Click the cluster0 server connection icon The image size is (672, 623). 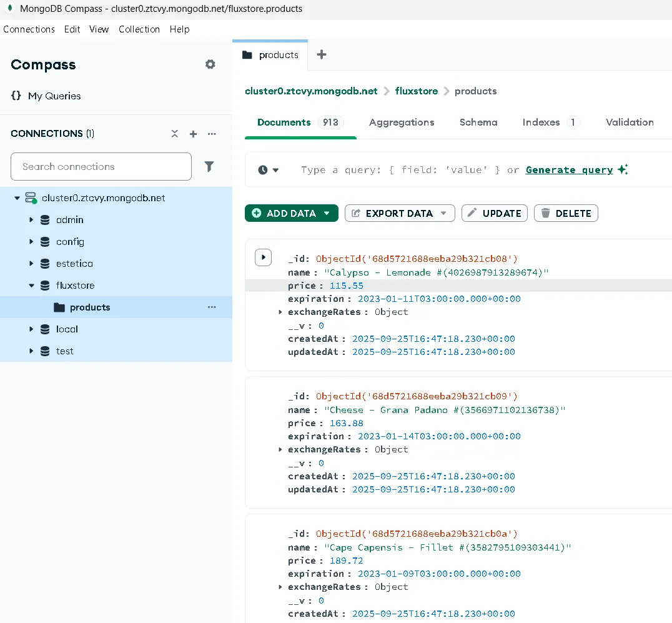click(x=31, y=197)
